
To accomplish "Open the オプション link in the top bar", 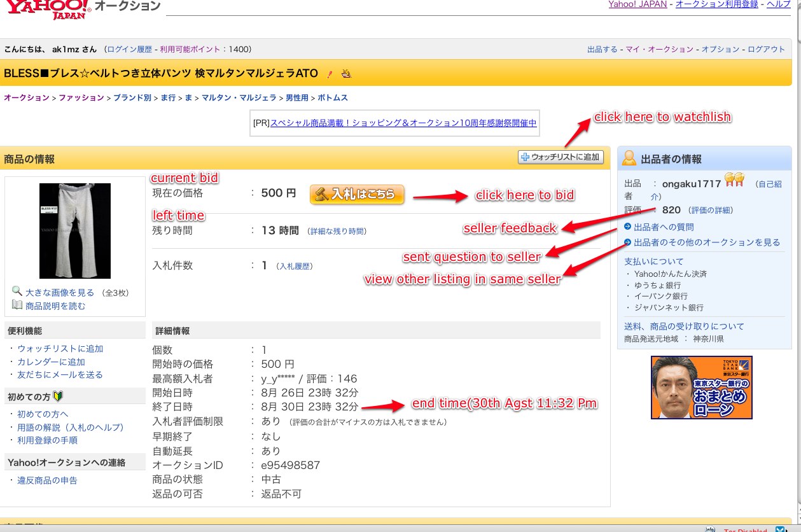I will click(720, 49).
